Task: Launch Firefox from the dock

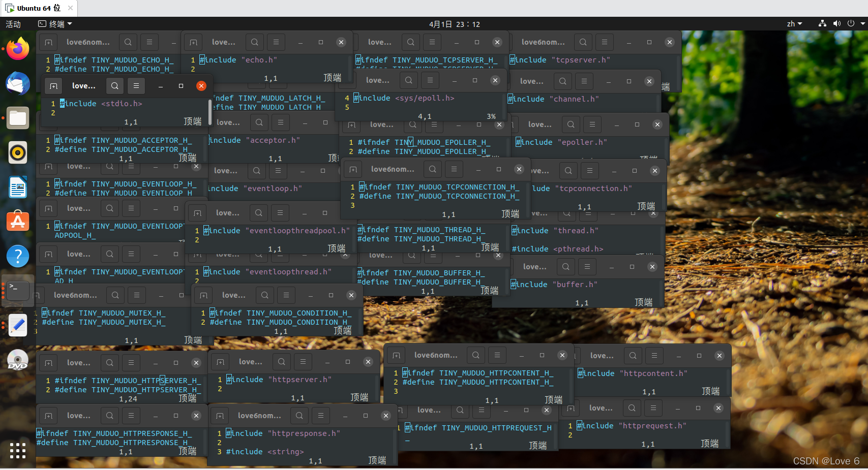Action: point(18,49)
